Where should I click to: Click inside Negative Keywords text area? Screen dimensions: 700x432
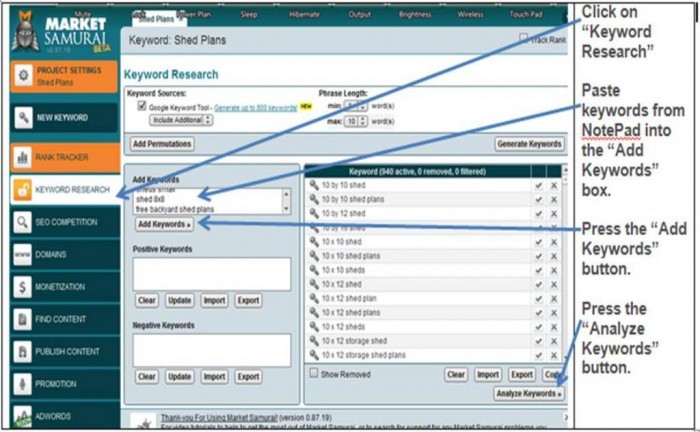[212, 350]
